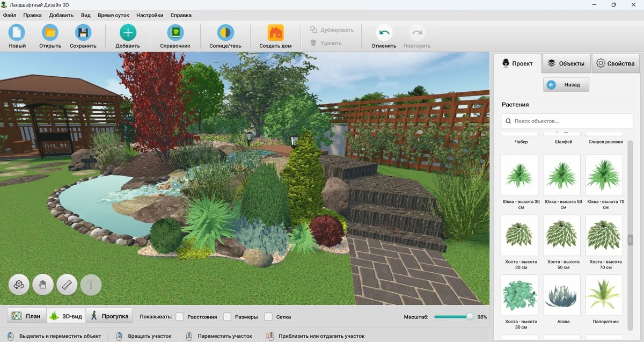Image resolution: width=644 pixels, height=342 pixels.
Task: Click the Новый (New project) icon
Action: (17, 33)
